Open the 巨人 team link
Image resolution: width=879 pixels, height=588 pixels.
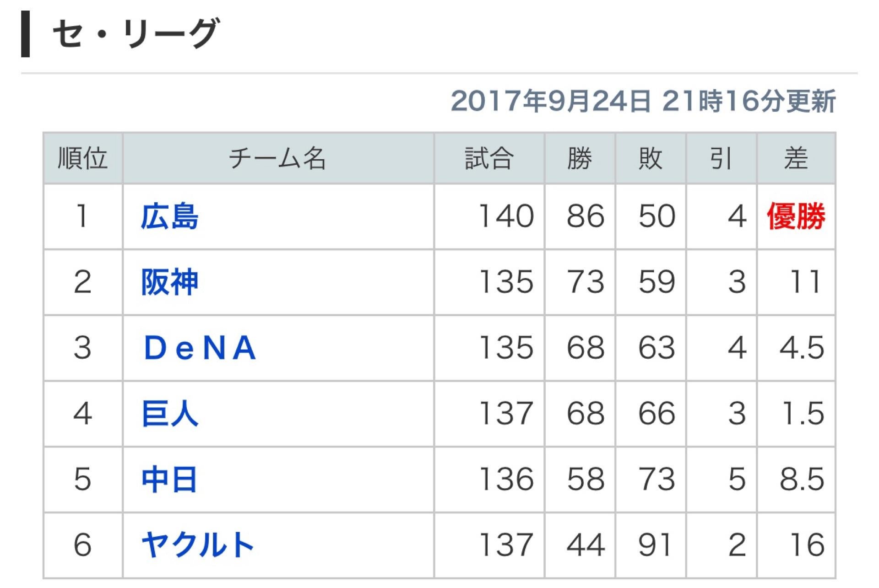coord(170,414)
